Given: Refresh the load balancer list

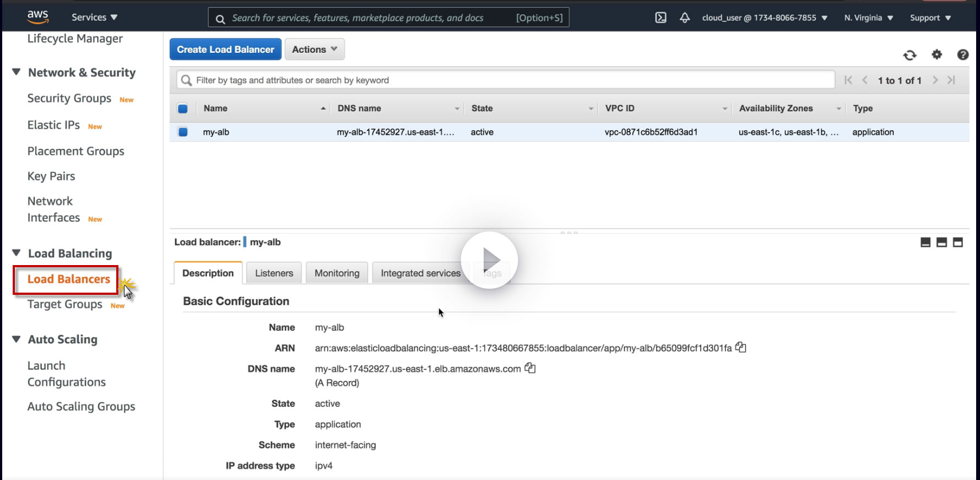Looking at the screenshot, I should (910, 55).
